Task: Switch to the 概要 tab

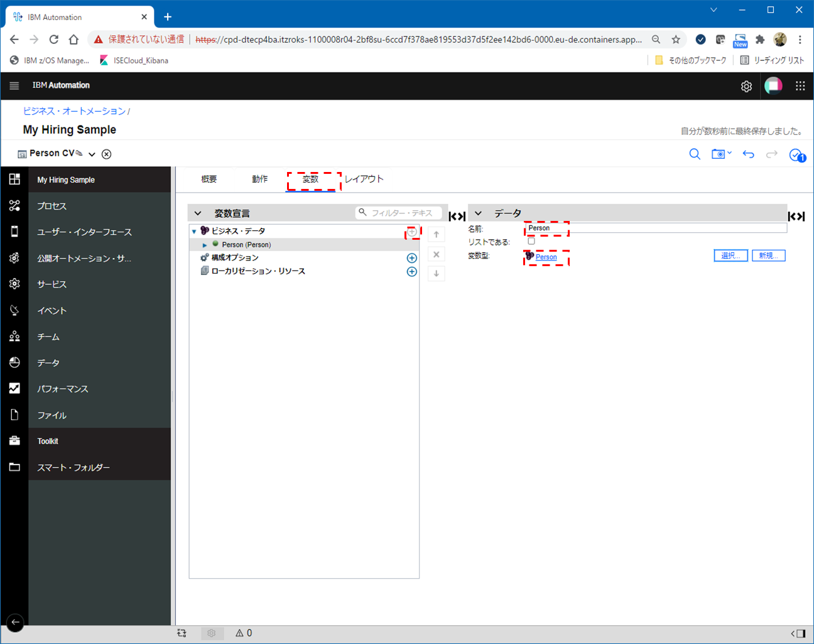Action: point(209,179)
